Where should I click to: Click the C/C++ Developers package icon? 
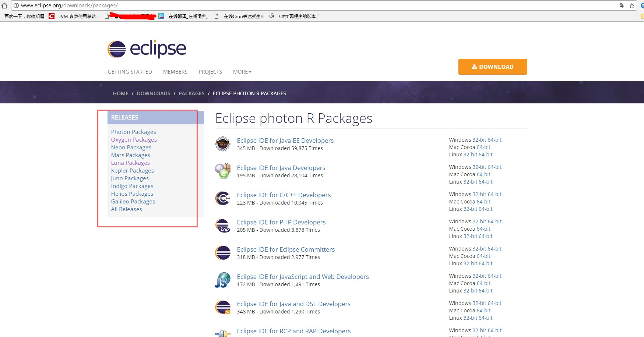tap(223, 198)
